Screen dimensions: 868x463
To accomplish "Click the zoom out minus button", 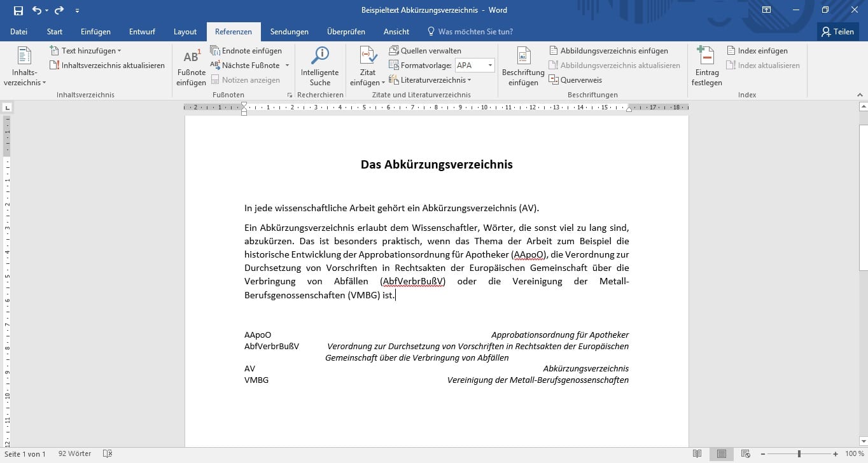I will click(762, 454).
